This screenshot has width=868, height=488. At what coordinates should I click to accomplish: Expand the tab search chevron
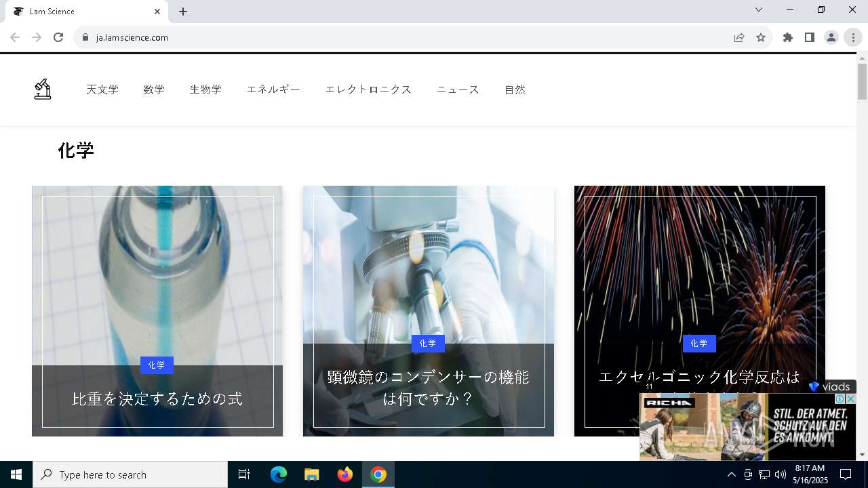pos(759,9)
